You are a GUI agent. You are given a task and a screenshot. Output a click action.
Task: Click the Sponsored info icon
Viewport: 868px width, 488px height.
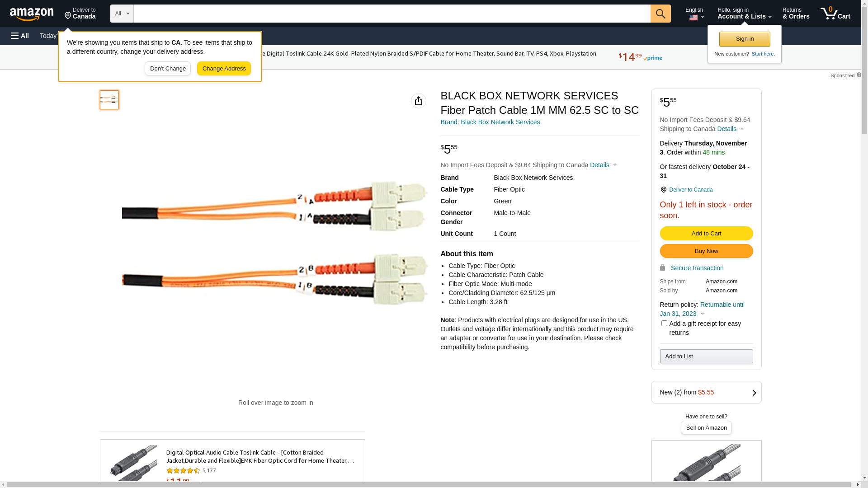[x=859, y=75]
